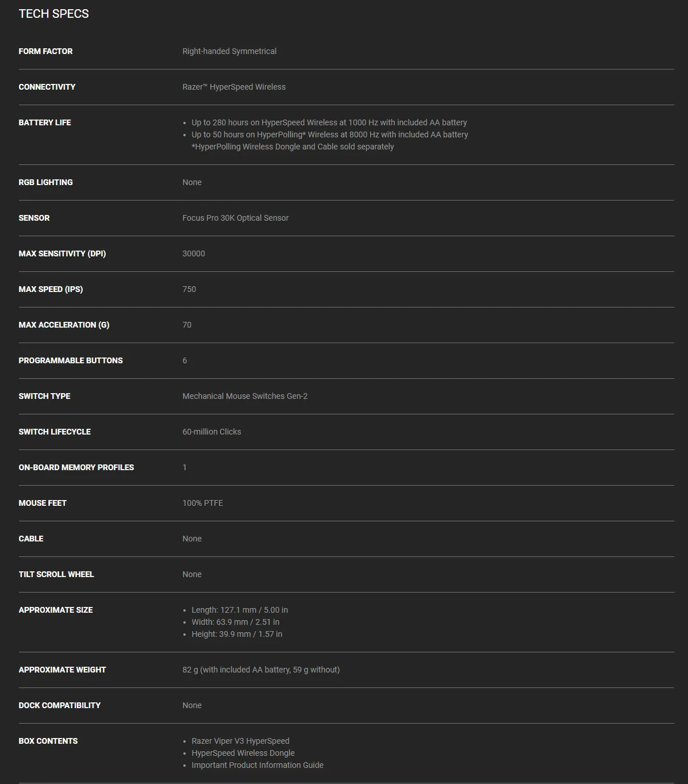This screenshot has height=784, width=688.
Task: Click the 30000 max sensitivity value
Action: 194,253
